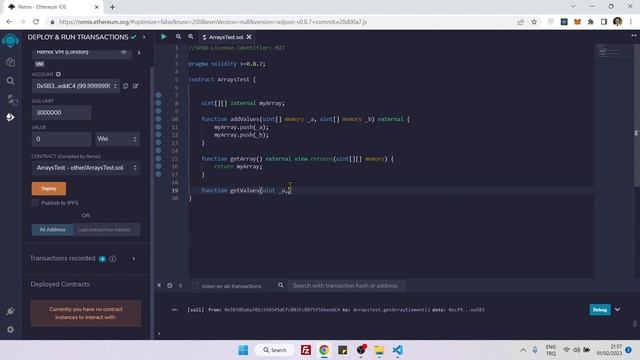The image size is (640, 360).
Task: Click Search with transaction hash field
Action: (346, 286)
